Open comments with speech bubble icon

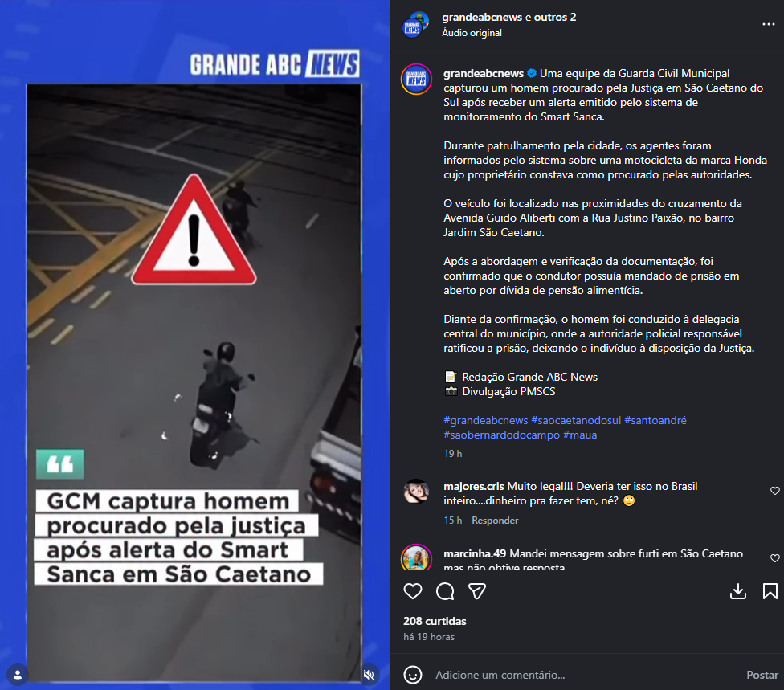445,591
